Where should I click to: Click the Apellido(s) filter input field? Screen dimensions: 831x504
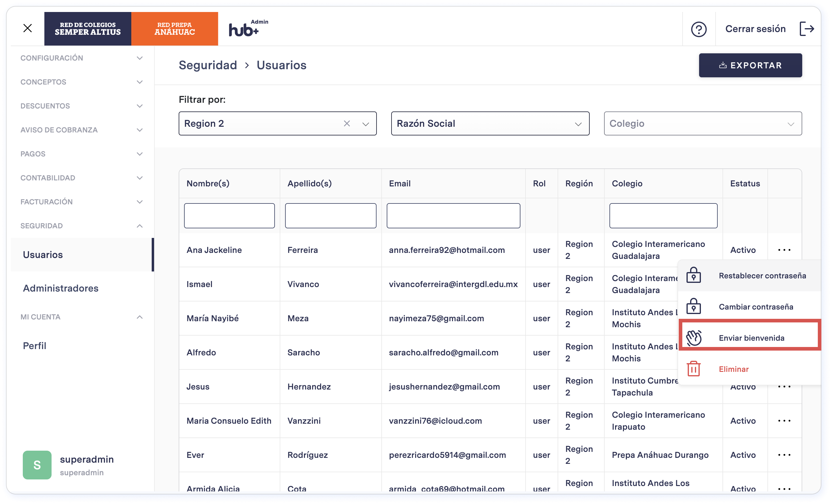(330, 216)
